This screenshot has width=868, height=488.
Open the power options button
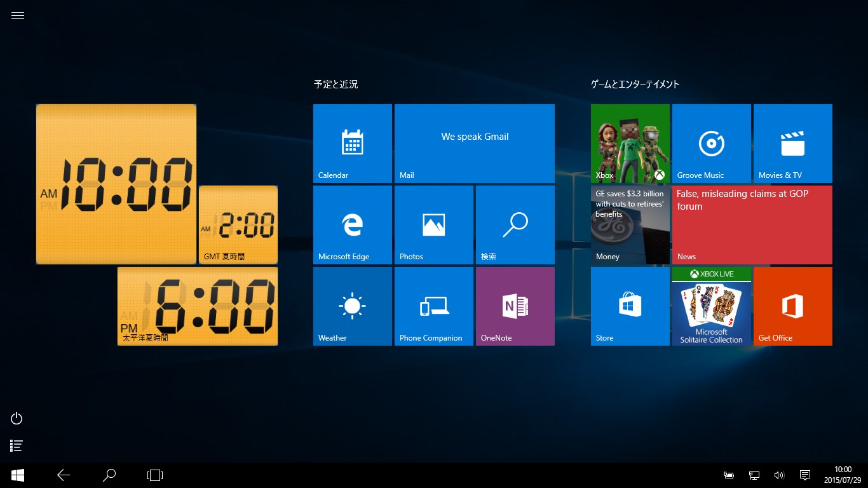[x=16, y=418]
